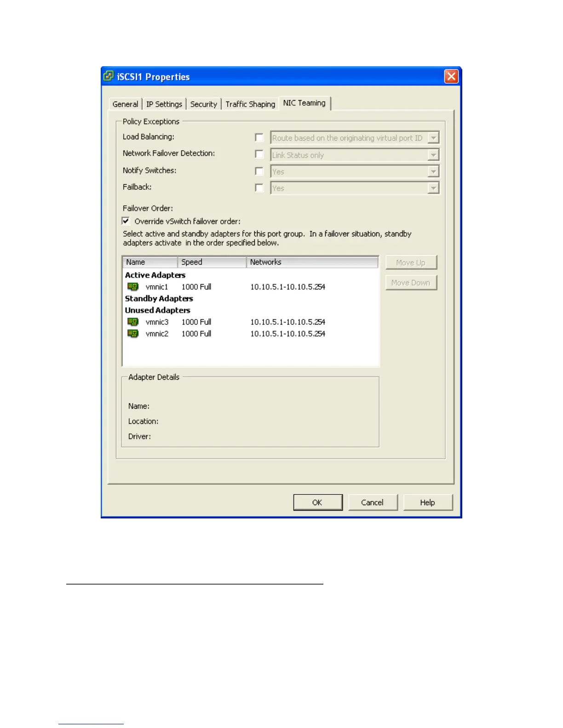Uncheck Override vSwitch failover order
Screen dimensions: 563x728
point(126,221)
